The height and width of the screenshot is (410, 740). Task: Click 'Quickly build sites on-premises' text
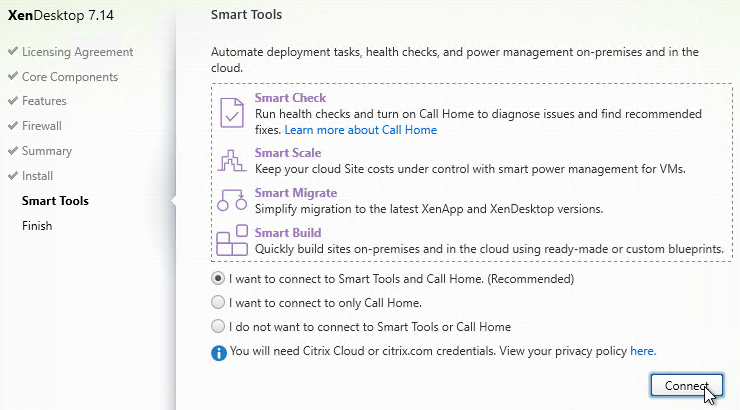[x=489, y=249]
